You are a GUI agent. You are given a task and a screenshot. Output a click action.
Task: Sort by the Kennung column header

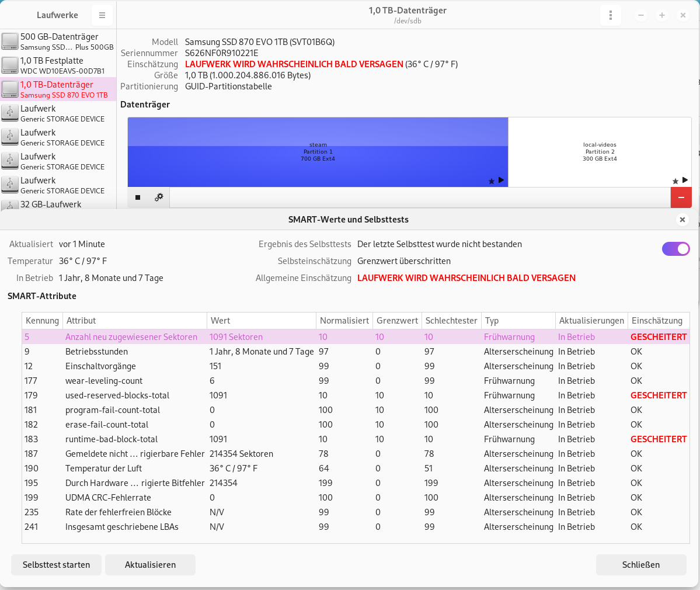43,321
